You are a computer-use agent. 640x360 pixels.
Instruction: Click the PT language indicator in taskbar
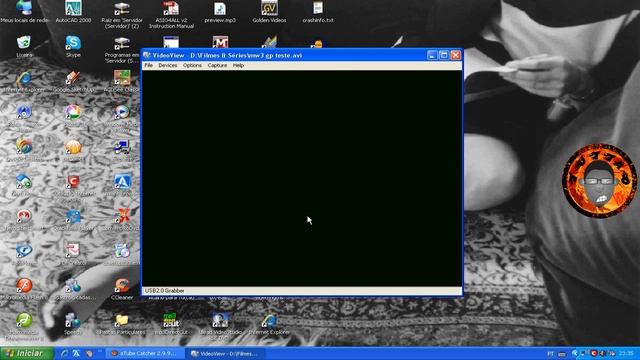click(x=550, y=353)
